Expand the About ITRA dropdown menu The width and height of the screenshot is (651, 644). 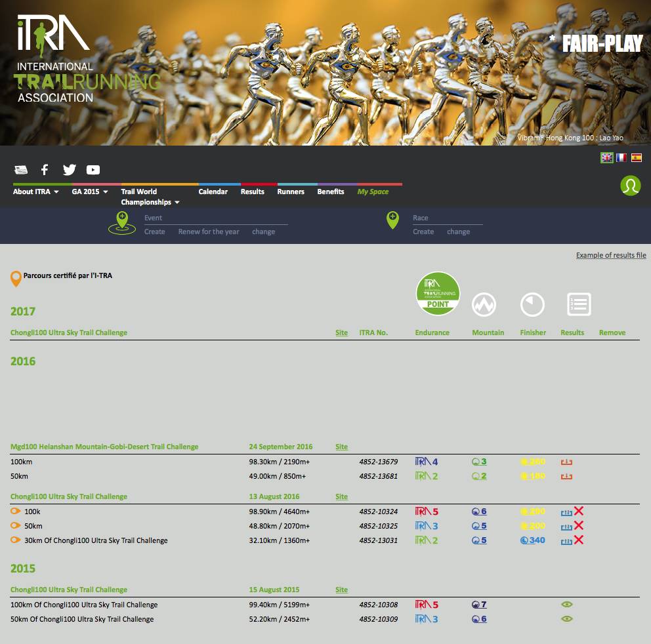click(x=36, y=191)
